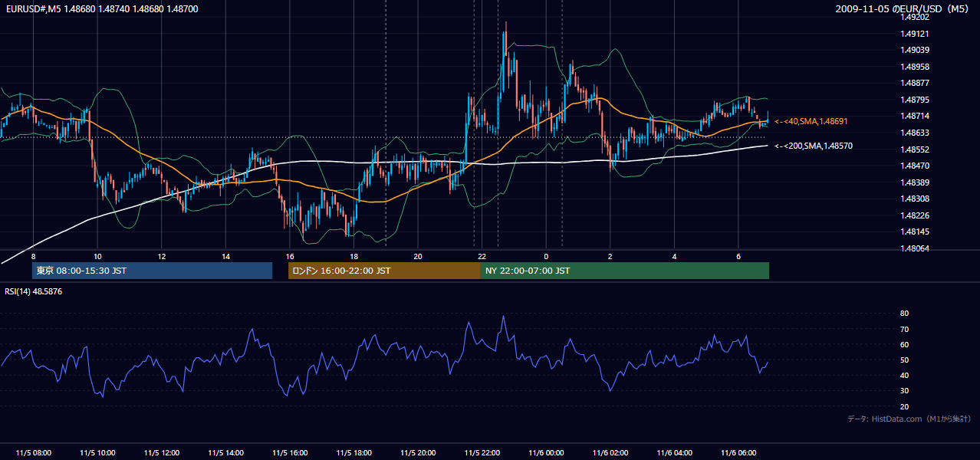This screenshot has height=460, width=980.
Task: Click price axis value 1.48226
Action: (914, 215)
